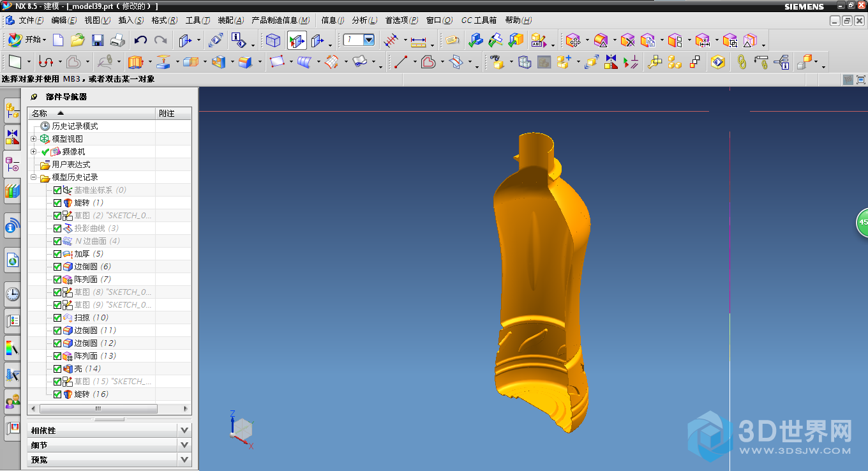Select the wireframe cube display icon
This screenshot has height=471, width=868.
[273, 40]
